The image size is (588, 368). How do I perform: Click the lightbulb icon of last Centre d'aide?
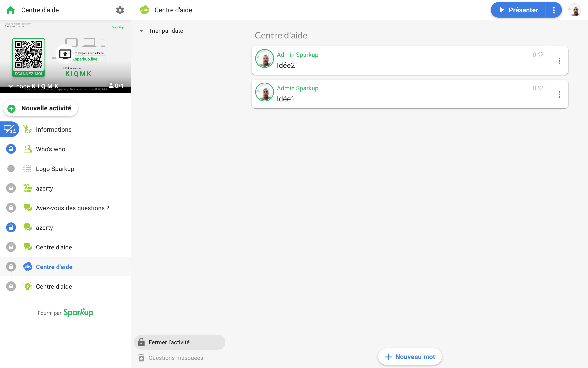coord(28,286)
